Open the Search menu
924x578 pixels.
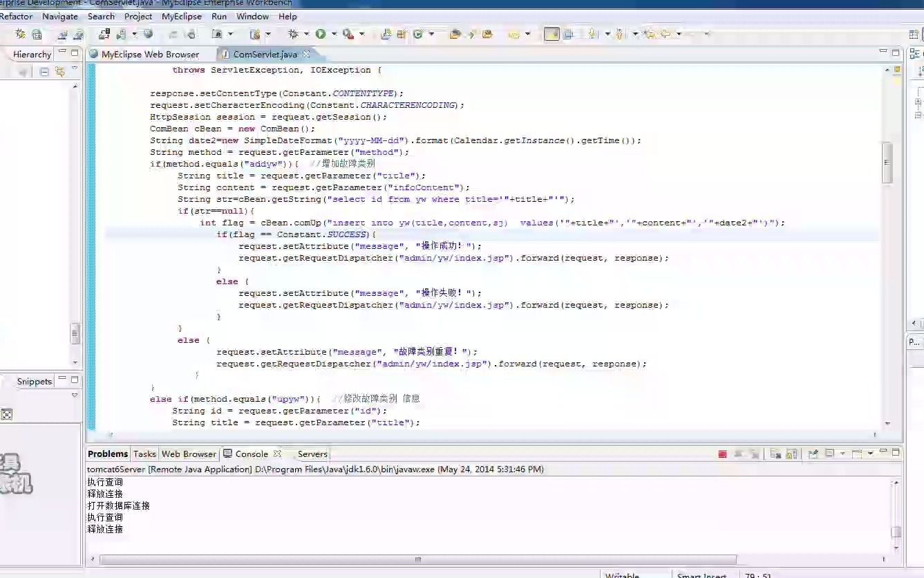coord(101,17)
